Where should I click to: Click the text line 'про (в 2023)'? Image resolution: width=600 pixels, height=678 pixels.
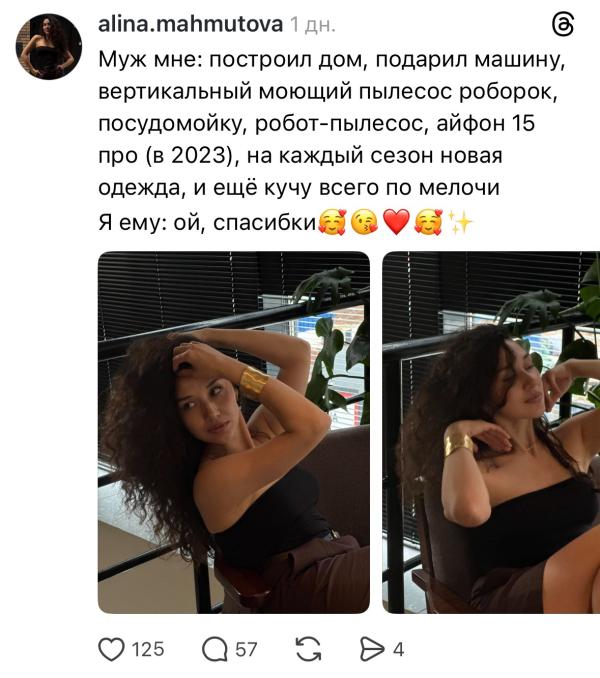300,156
